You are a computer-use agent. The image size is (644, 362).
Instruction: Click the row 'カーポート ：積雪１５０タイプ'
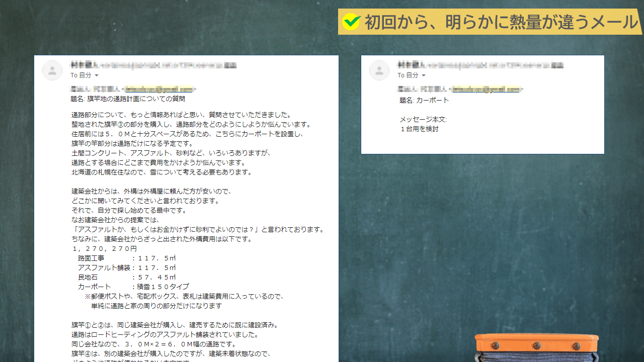coord(133,287)
